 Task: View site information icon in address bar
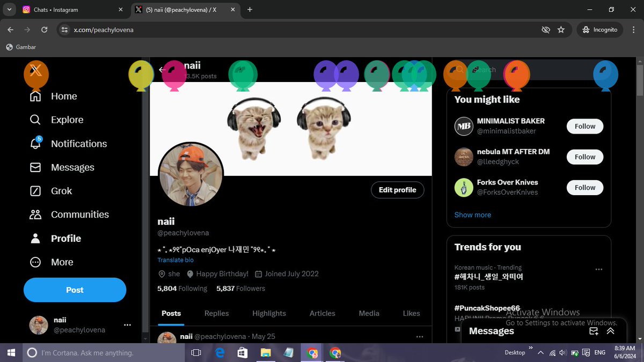click(x=64, y=29)
